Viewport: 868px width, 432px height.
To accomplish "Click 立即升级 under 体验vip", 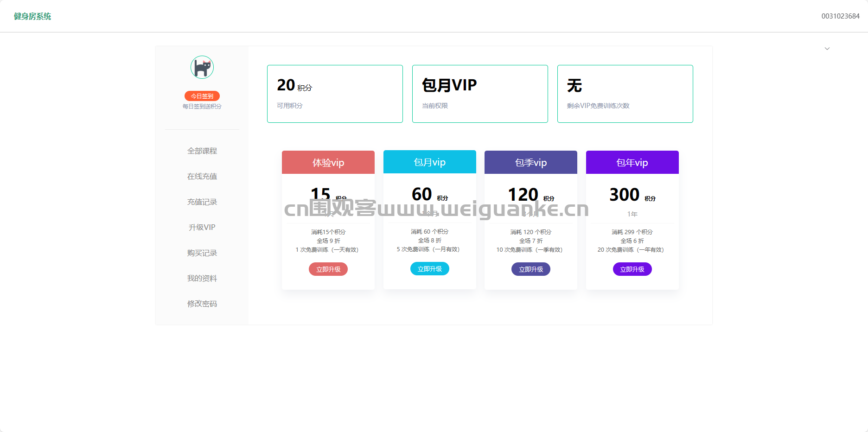I will [x=328, y=269].
